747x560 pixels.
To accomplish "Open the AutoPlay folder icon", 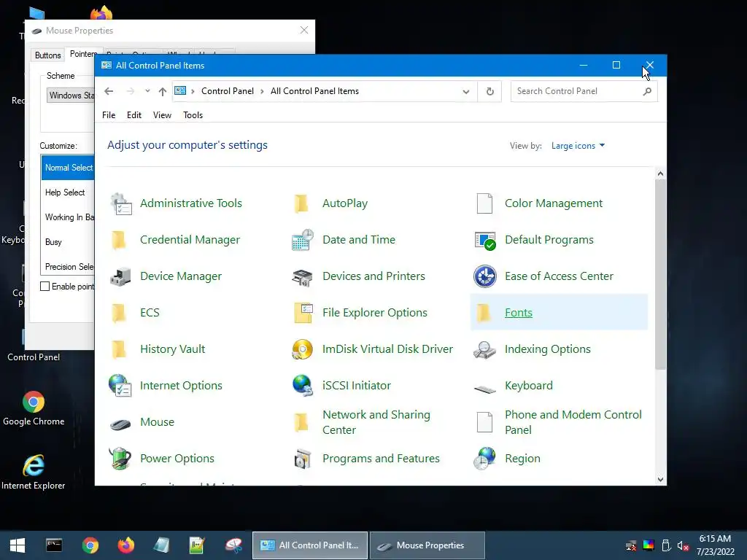I will point(302,204).
